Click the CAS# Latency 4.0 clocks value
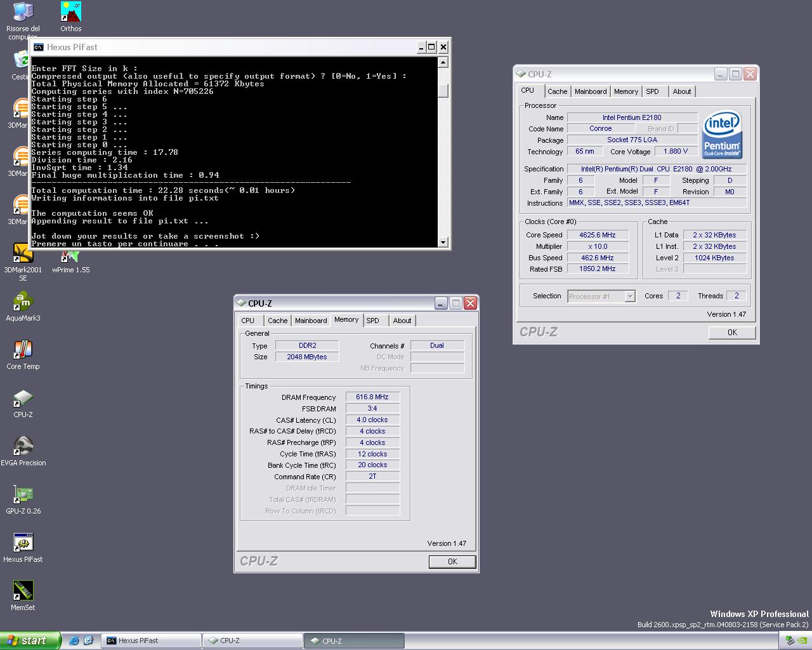The image size is (812, 650). point(372,420)
